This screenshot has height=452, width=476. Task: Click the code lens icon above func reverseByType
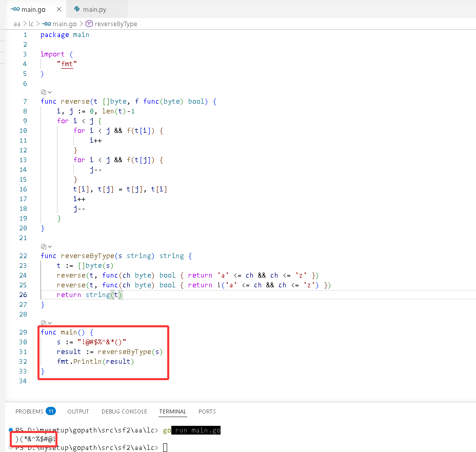click(44, 246)
